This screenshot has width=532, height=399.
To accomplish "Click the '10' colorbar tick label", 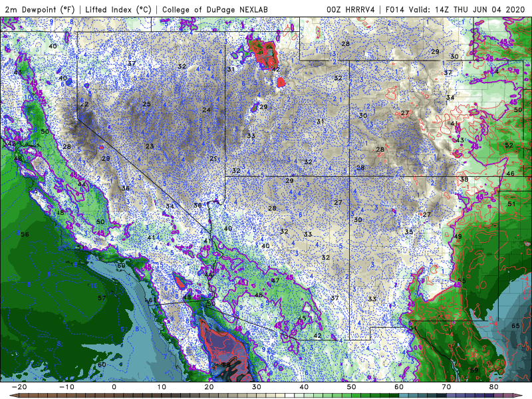I will (162, 387).
